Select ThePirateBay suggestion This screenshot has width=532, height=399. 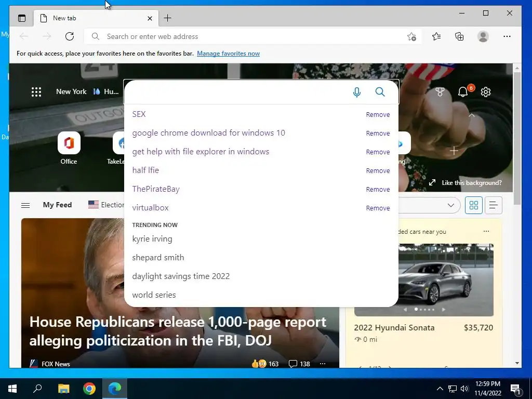pos(156,189)
